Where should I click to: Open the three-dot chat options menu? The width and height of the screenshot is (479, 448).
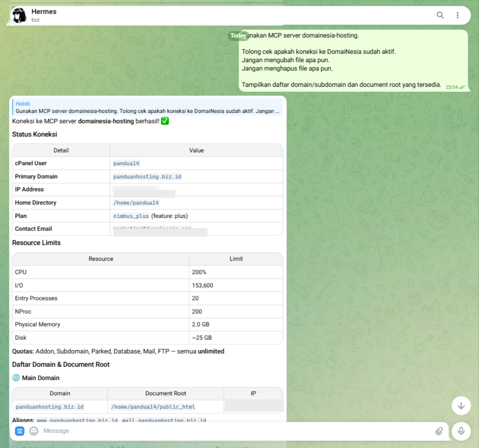coord(457,15)
